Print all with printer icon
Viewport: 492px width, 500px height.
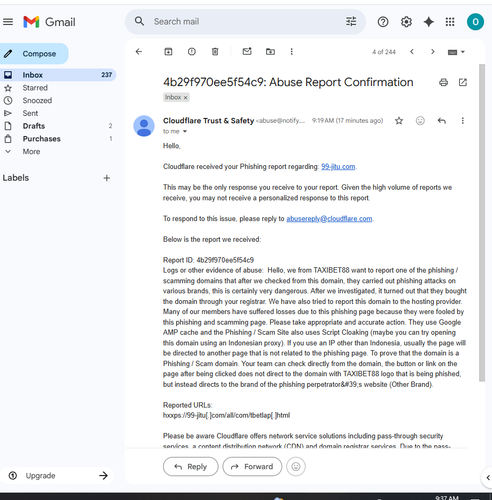(x=443, y=82)
